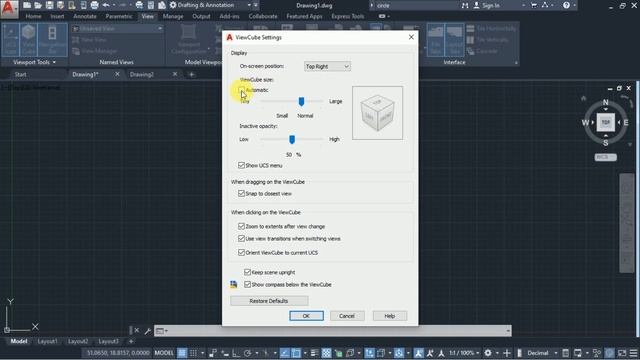640x360 pixels.
Task: Toggle the Show UCS menu checkbox
Action: pos(241,165)
